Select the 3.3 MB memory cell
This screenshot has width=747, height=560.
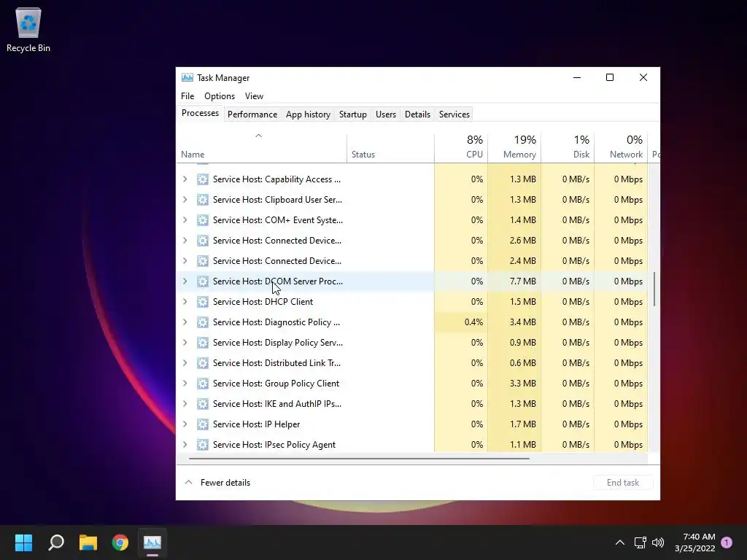pyautogui.click(x=514, y=384)
